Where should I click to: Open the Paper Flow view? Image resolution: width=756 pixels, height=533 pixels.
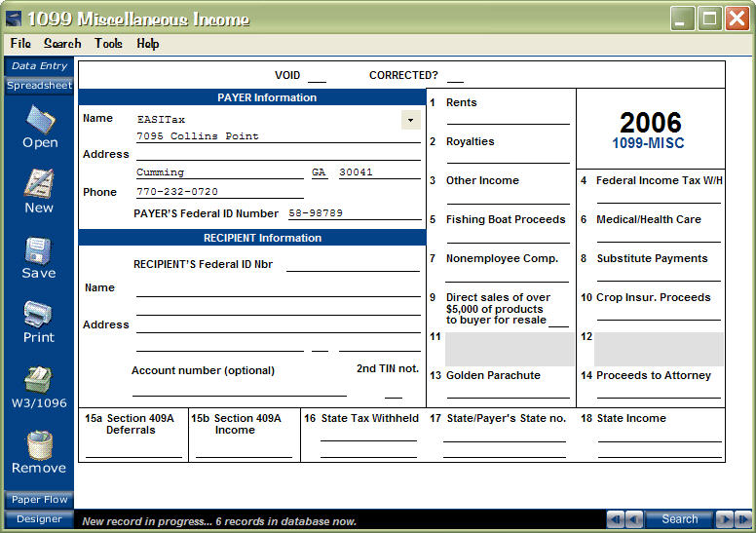click(x=39, y=500)
